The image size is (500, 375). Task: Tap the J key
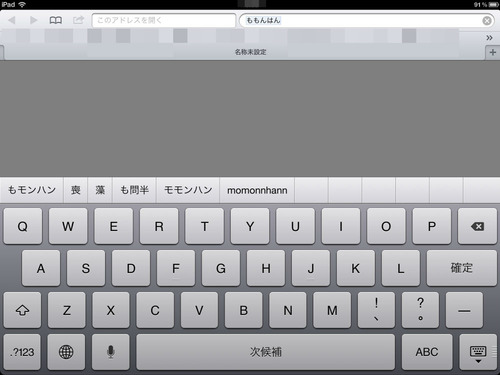(x=311, y=268)
